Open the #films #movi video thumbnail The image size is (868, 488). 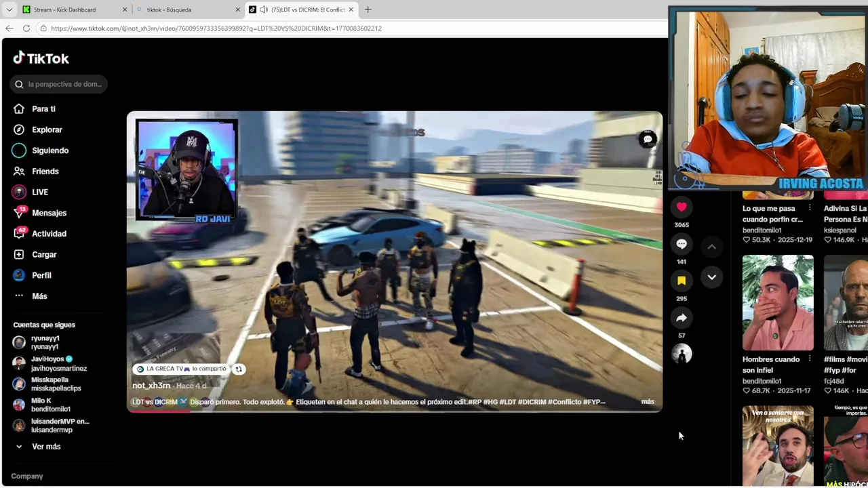(x=846, y=302)
